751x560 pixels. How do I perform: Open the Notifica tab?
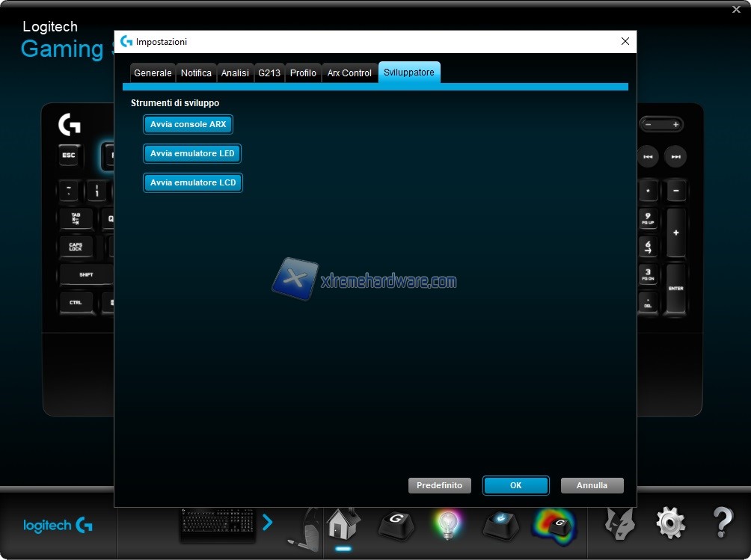pos(196,73)
